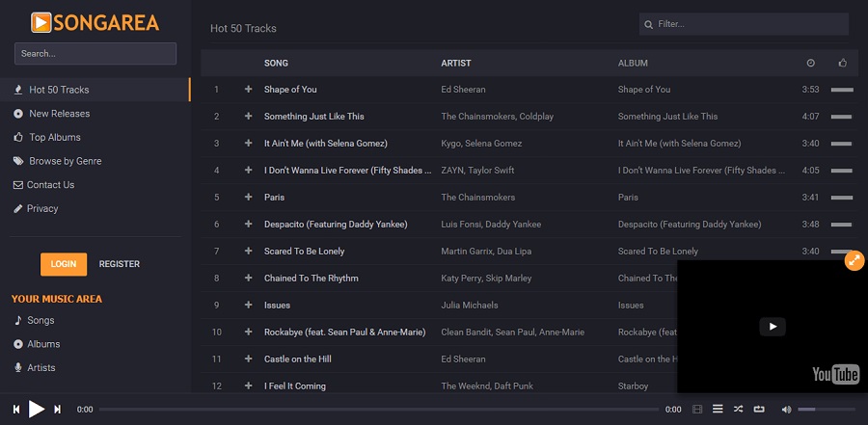868x425 pixels.
Task: Toggle shuffle mode
Action: pos(738,409)
